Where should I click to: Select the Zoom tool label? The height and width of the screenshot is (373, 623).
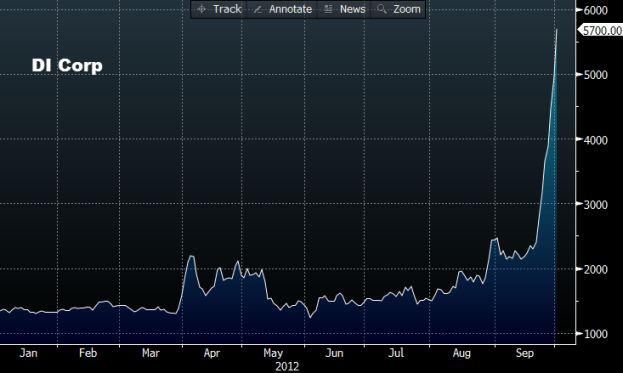click(407, 9)
